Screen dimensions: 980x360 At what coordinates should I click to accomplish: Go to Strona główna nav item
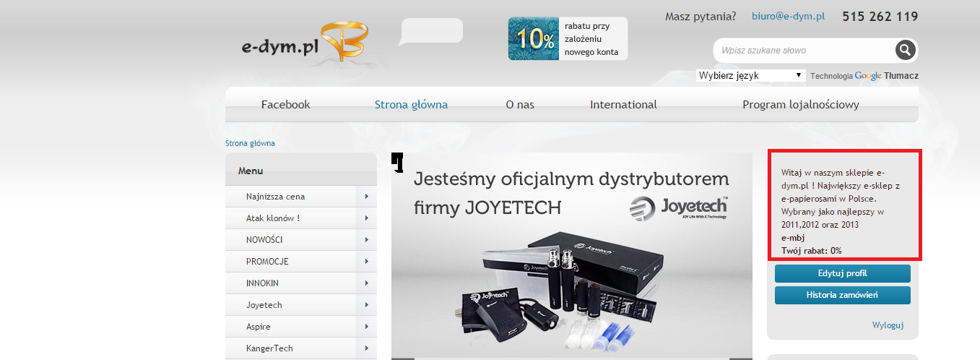pos(411,104)
